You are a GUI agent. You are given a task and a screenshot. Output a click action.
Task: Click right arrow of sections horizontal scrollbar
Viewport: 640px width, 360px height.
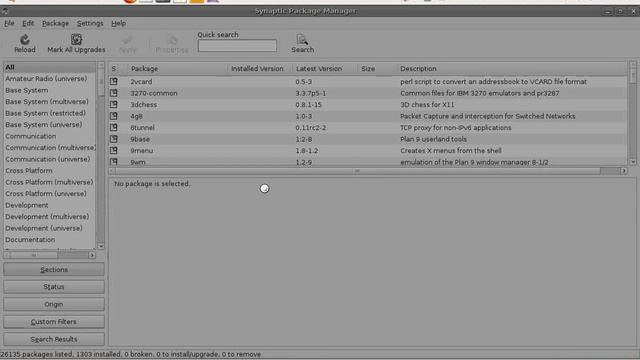92,255
